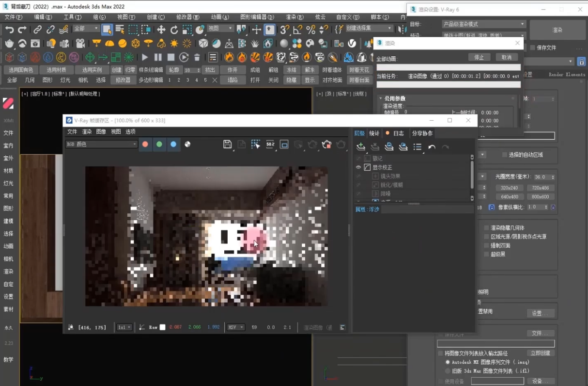Activate the Select and Rotate tool
588x386 pixels.
tap(174, 30)
